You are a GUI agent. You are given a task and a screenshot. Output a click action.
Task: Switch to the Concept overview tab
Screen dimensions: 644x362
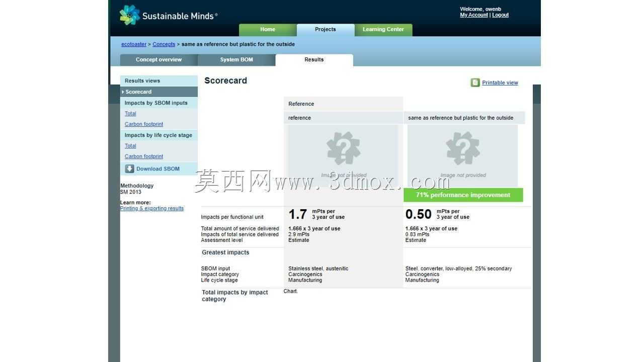[x=159, y=60]
